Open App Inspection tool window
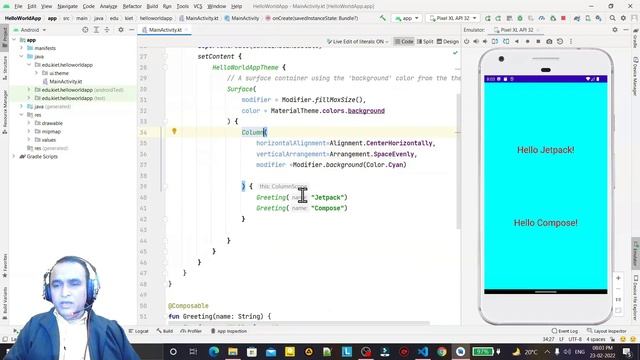640x360 pixels. click(229, 331)
